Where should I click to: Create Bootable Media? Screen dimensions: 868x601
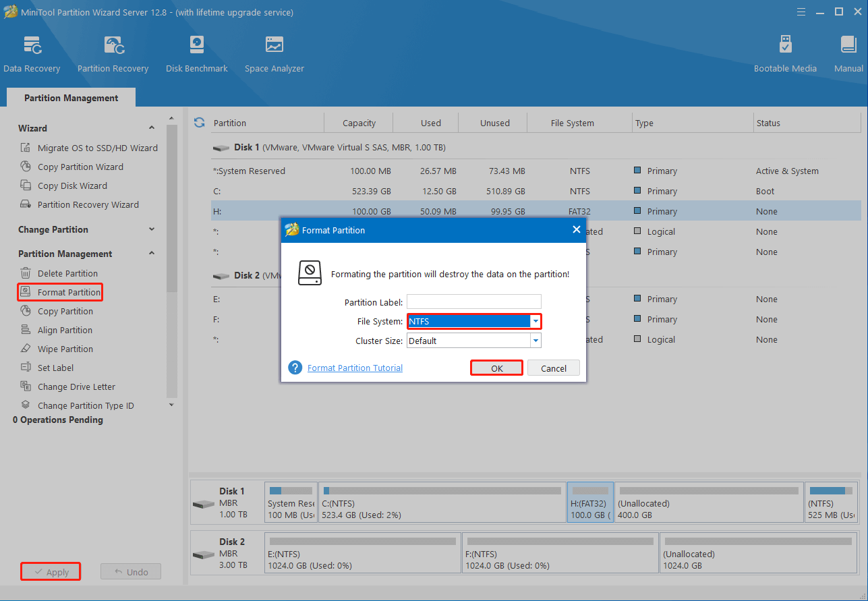(785, 54)
